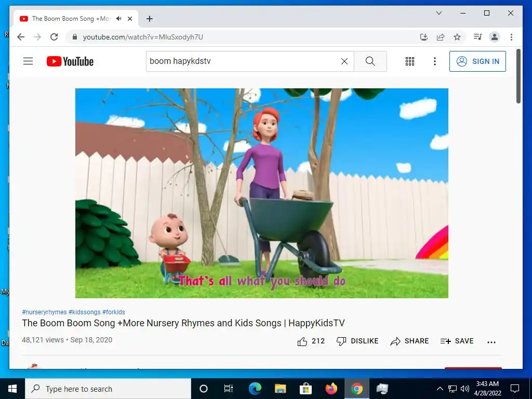Go back in Chrome
The height and width of the screenshot is (399, 532).
click(x=21, y=37)
